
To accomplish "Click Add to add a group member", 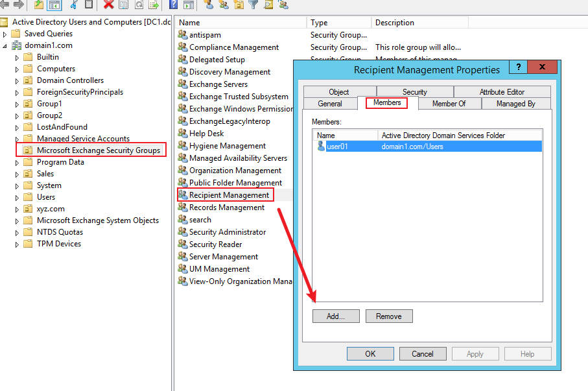I will 336,316.
